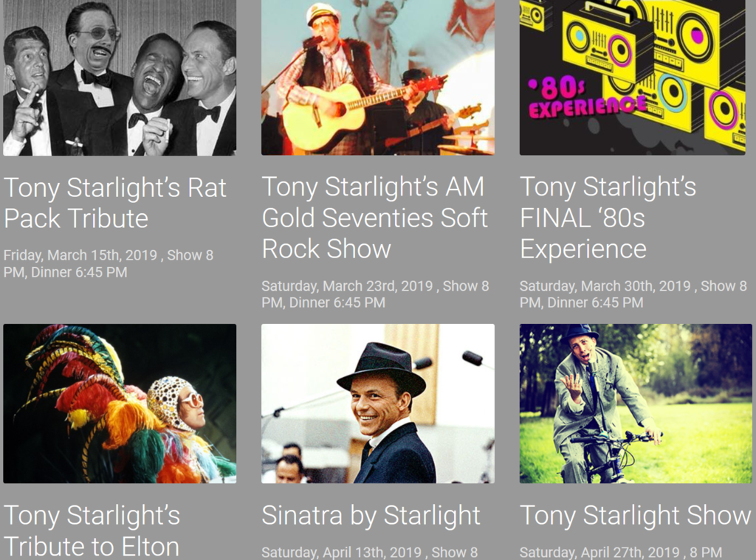The image size is (756, 560).
Task: Click the black fedora hat in Sinatra image
Action: point(379,367)
